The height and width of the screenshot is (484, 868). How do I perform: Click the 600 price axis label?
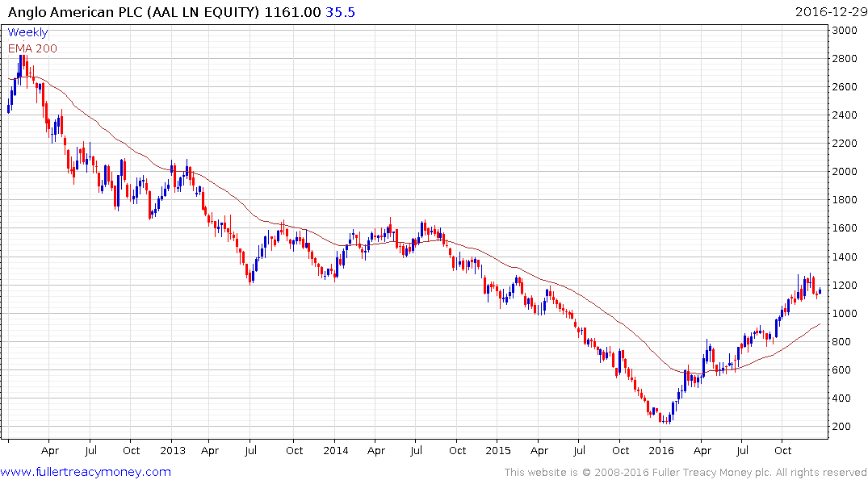[842, 370]
